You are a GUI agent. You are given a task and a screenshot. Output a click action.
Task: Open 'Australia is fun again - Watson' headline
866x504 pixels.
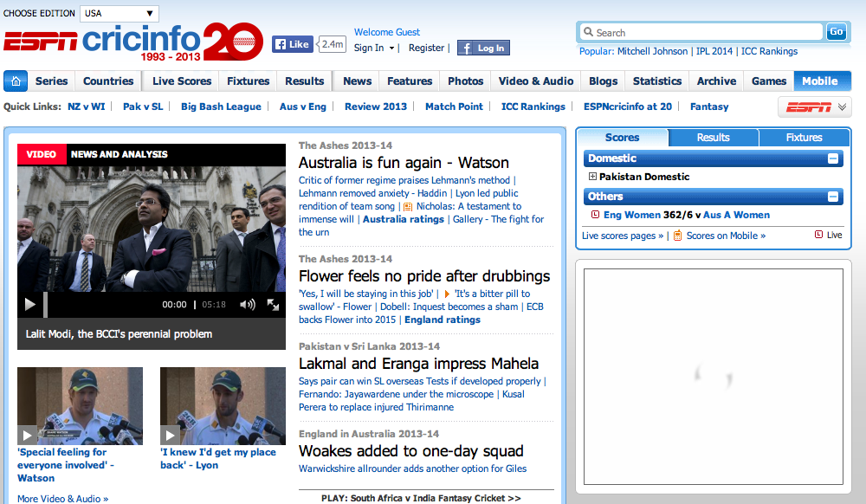(404, 163)
